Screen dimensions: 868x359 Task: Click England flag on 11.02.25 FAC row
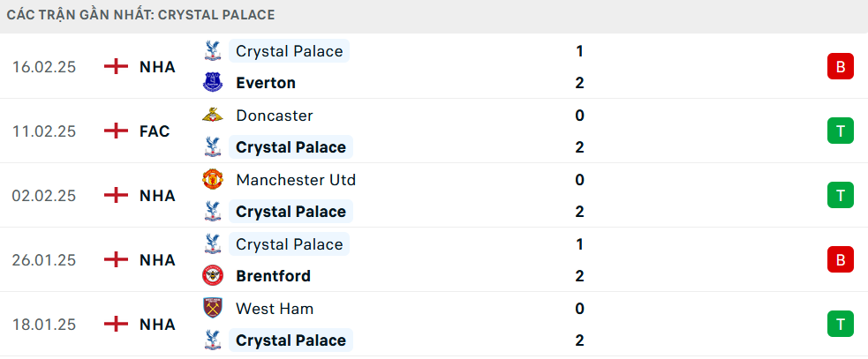coord(117,131)
